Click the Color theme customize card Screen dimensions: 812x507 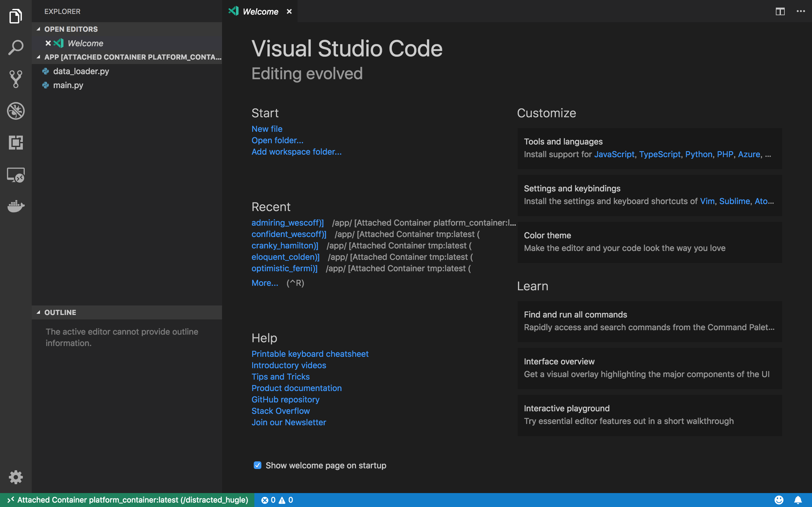(x=649, y=242)
